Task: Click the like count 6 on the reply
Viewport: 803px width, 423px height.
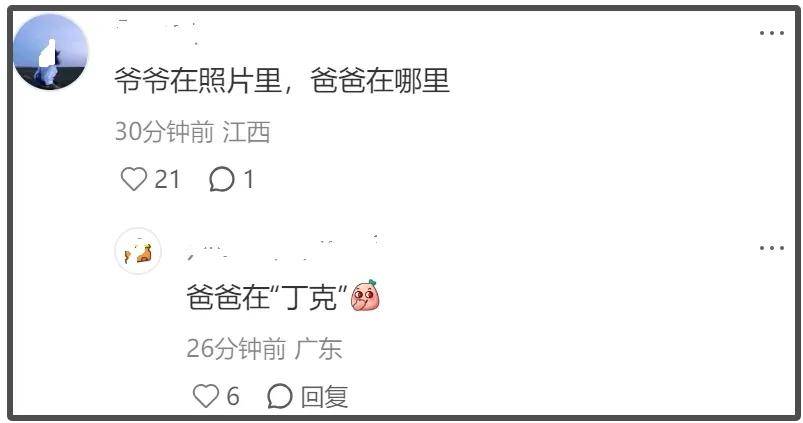Action: (x=233, y=396)
